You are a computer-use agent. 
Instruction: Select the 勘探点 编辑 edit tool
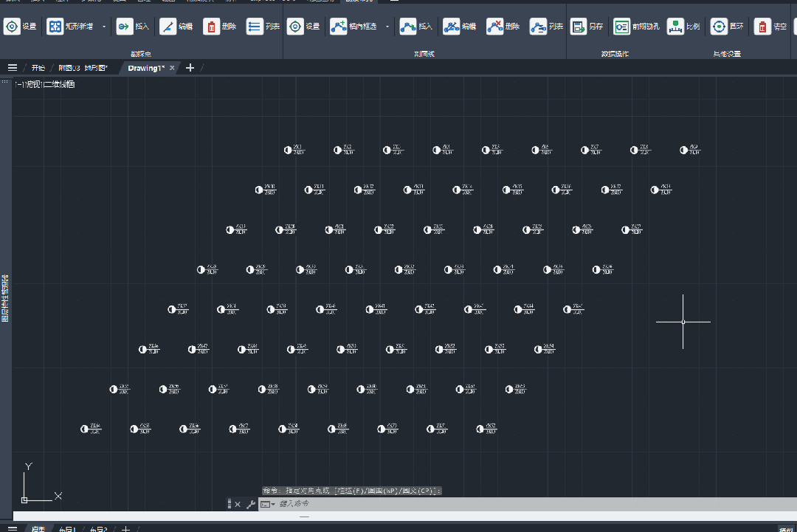click(176, 27)
